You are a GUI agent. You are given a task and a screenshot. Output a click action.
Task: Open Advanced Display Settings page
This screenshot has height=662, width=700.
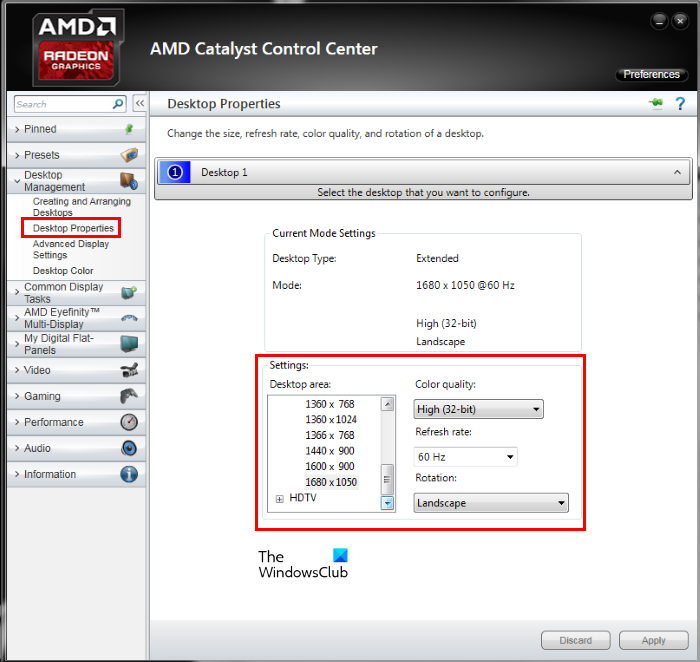point(71,249)
